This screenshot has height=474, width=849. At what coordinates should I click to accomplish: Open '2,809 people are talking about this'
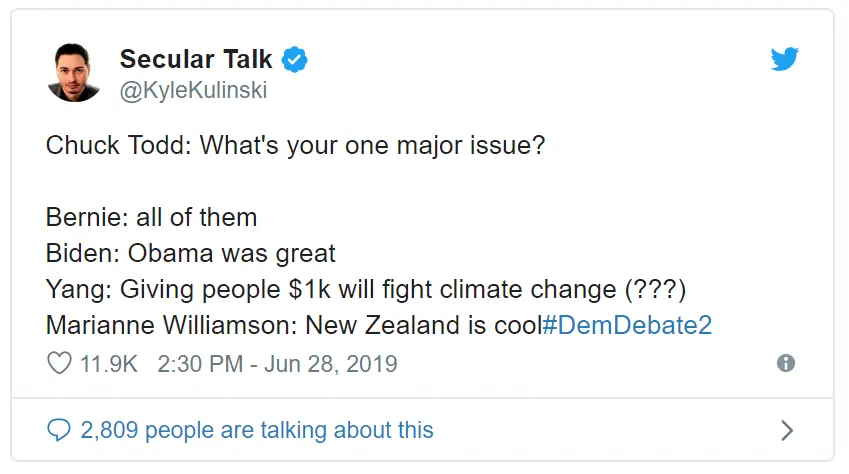257,430
